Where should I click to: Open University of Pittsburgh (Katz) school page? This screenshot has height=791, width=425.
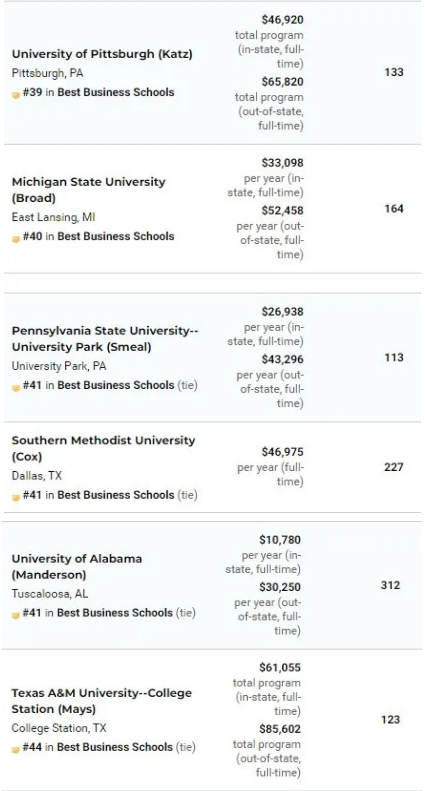click(102, 54)
